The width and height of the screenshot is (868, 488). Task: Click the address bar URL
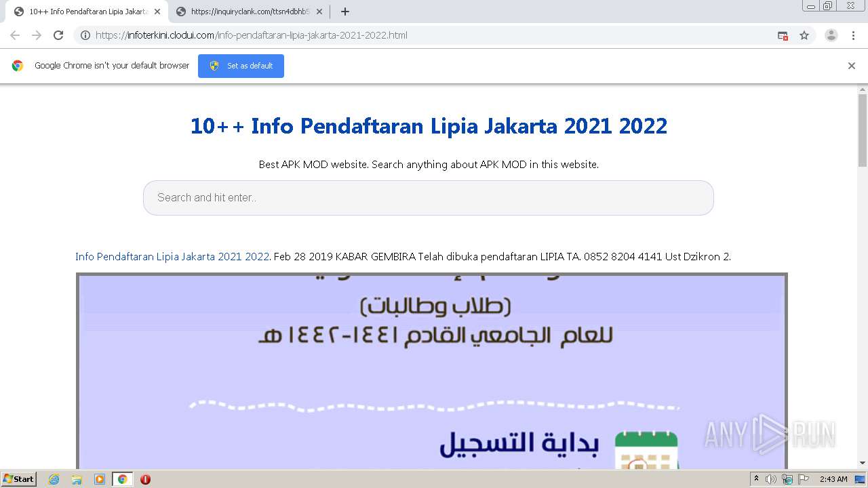pos(252,35)
